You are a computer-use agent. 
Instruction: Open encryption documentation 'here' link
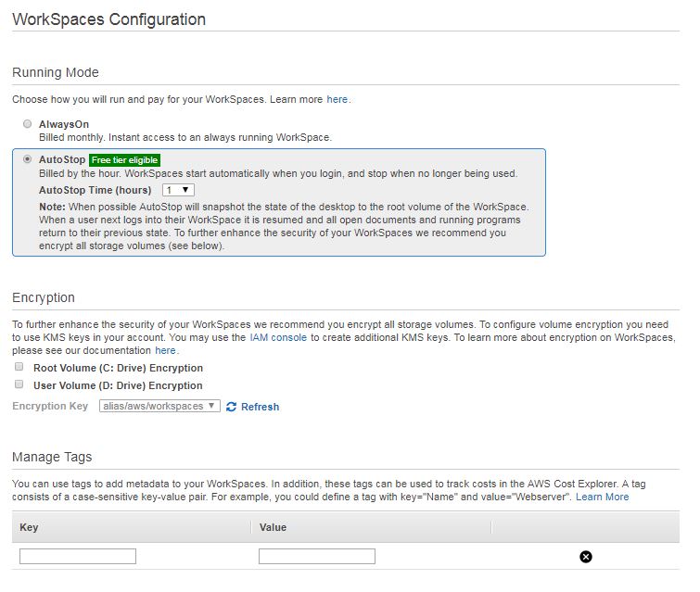(165, 350)
